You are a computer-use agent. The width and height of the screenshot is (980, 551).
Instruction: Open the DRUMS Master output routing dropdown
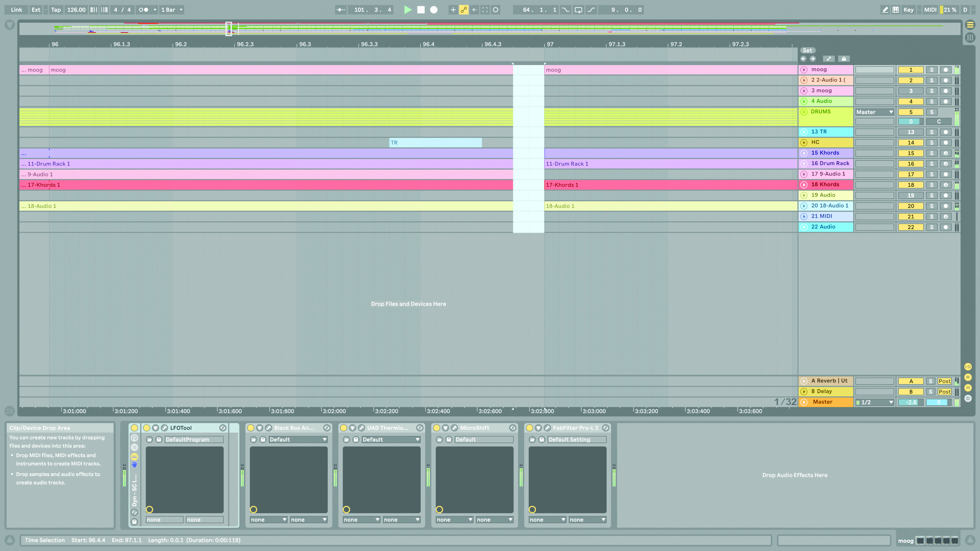(875, 112)
